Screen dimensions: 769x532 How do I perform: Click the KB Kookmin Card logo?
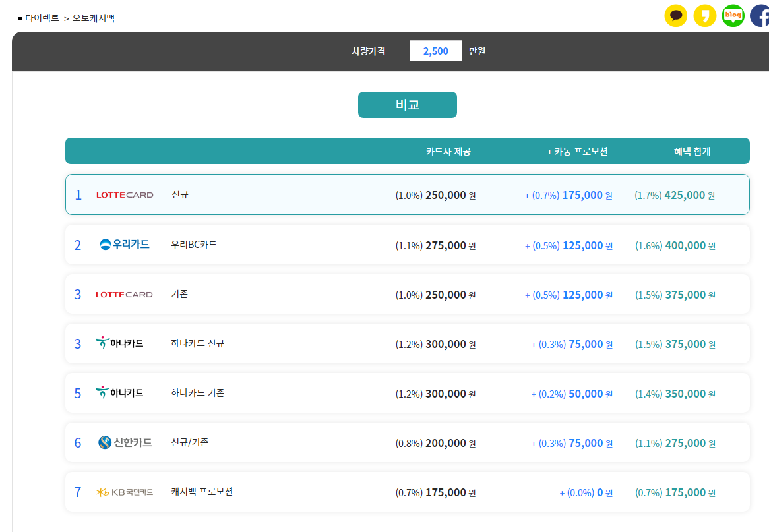point(125,492)
